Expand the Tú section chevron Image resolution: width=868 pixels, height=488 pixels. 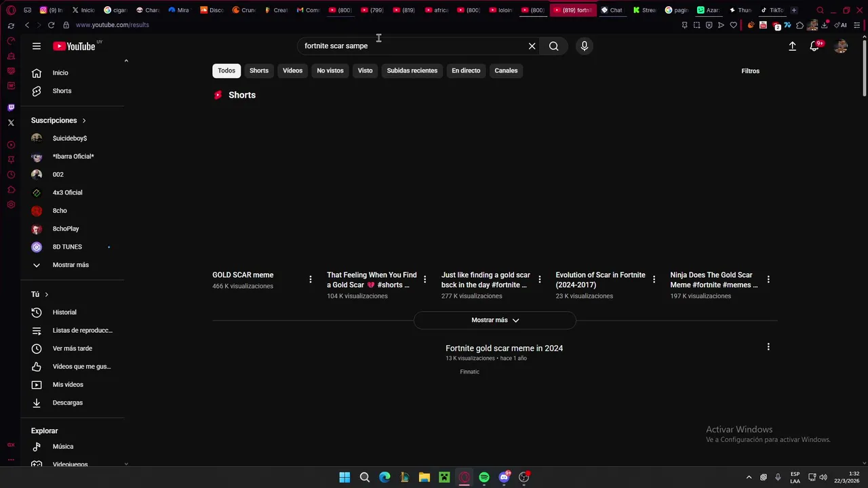[46, 294]
